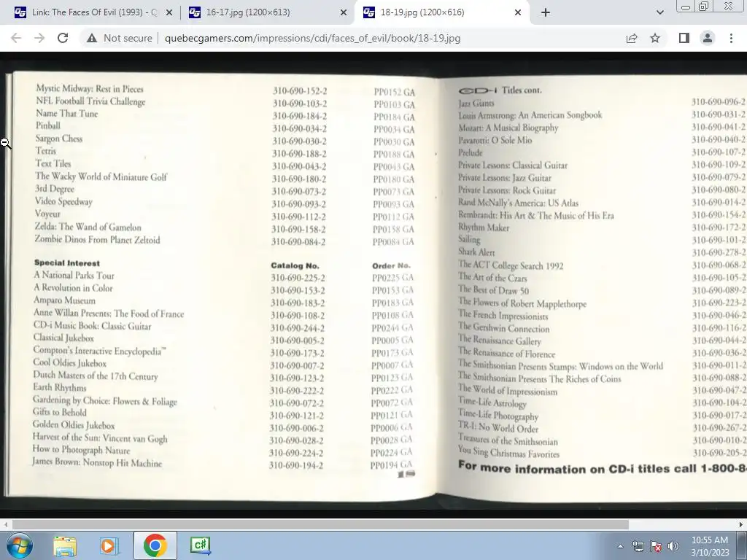Click 'For more information on CD-i titles' line

pyautogui.click(x=602, y=467)
